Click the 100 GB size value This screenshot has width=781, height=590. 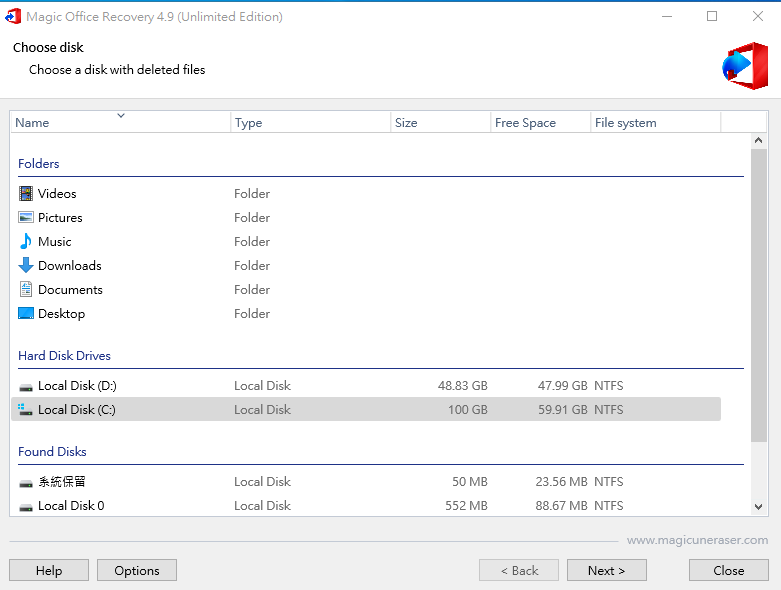pos(468,409)
